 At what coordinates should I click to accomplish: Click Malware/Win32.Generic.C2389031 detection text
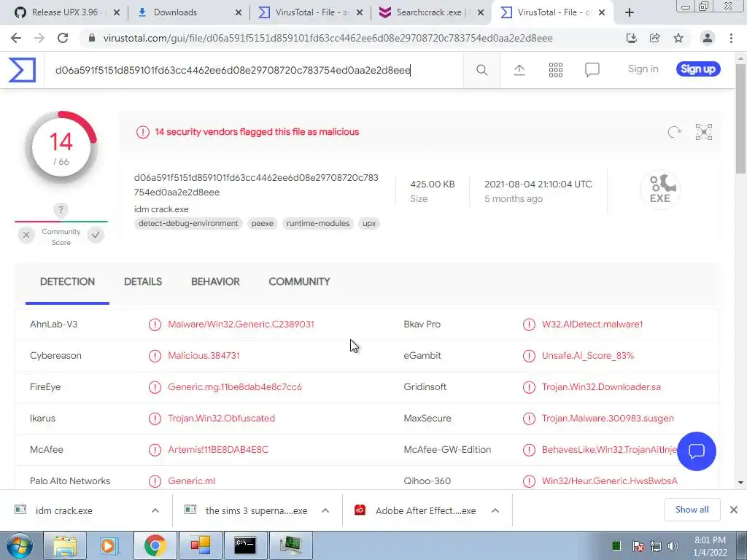[241, 324]
